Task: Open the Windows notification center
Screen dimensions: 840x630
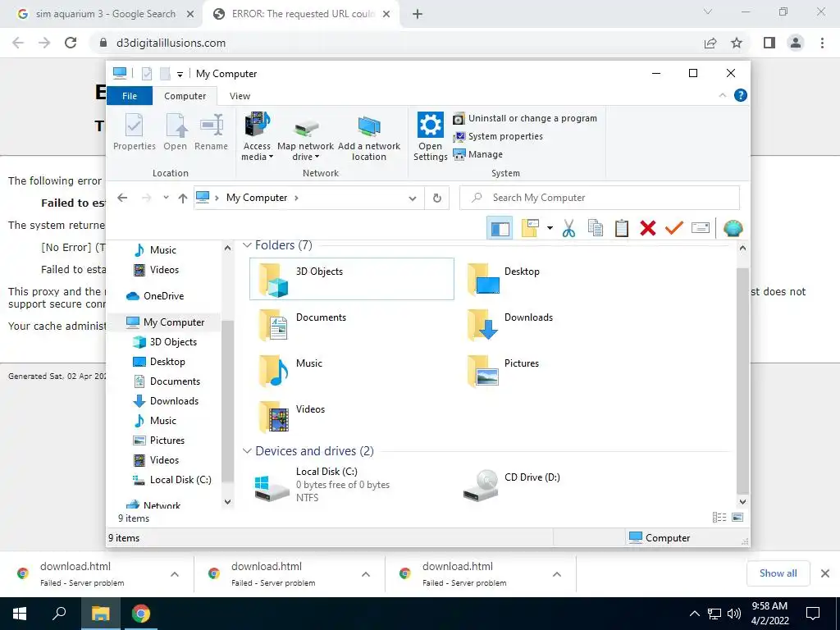Action: [813, 614]
